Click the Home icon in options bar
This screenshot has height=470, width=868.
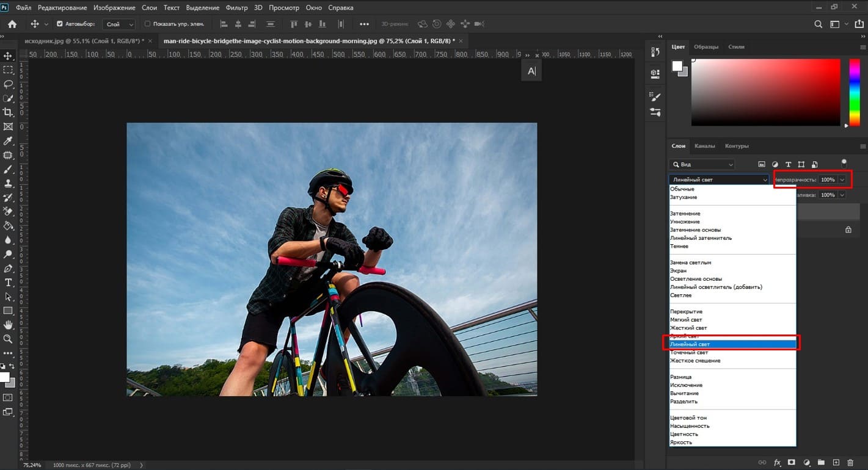point(12,24)
